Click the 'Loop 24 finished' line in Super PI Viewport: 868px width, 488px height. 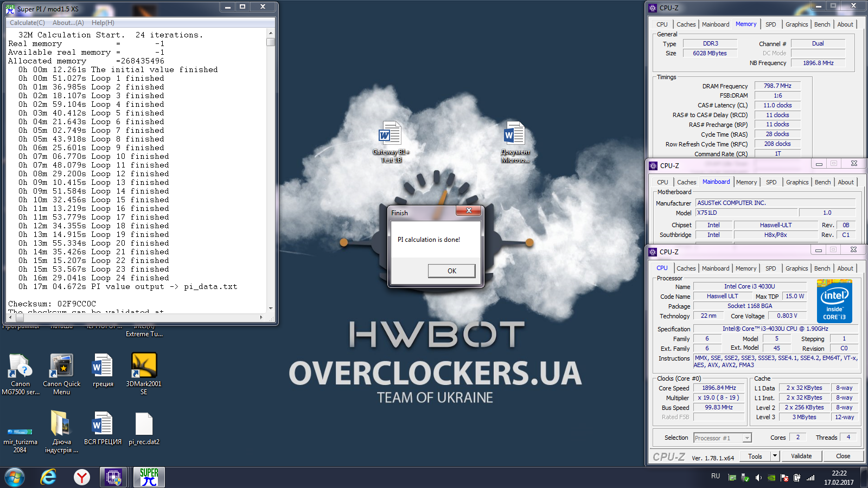(x=94, y=278)
